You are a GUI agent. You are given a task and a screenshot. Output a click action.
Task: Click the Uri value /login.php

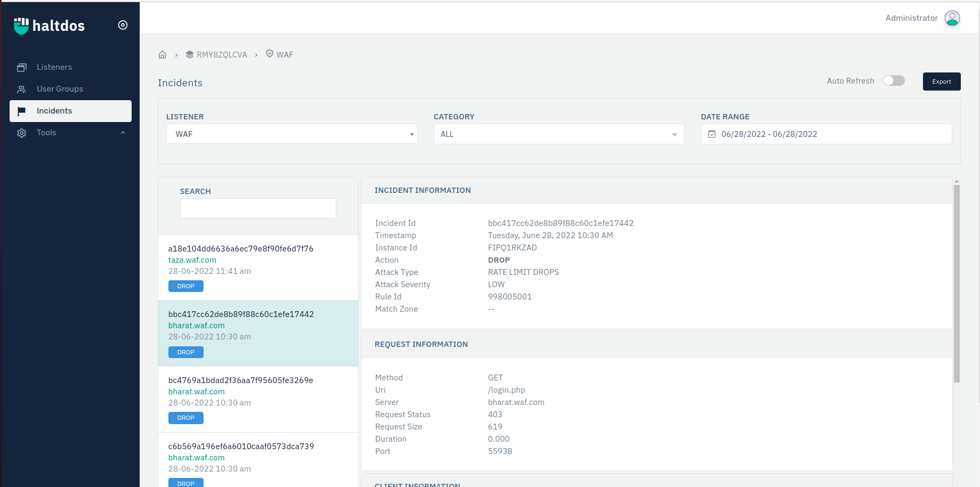[x=506, y=390]
